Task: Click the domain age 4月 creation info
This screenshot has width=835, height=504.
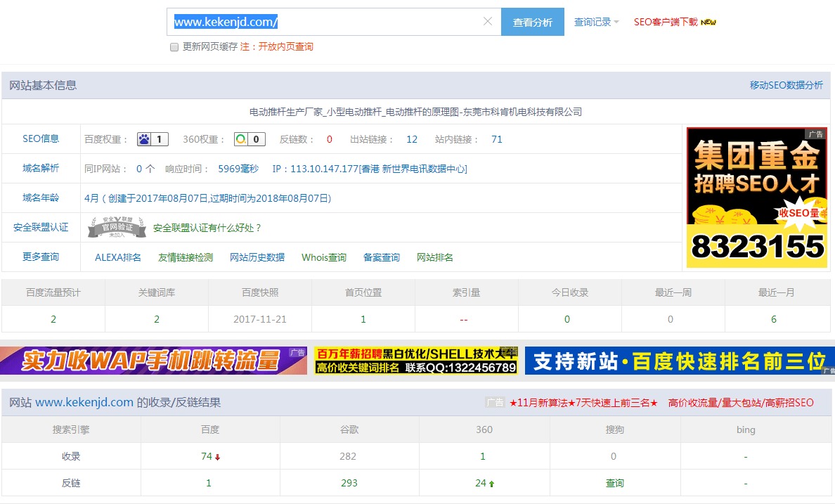Action: [207, 198]
